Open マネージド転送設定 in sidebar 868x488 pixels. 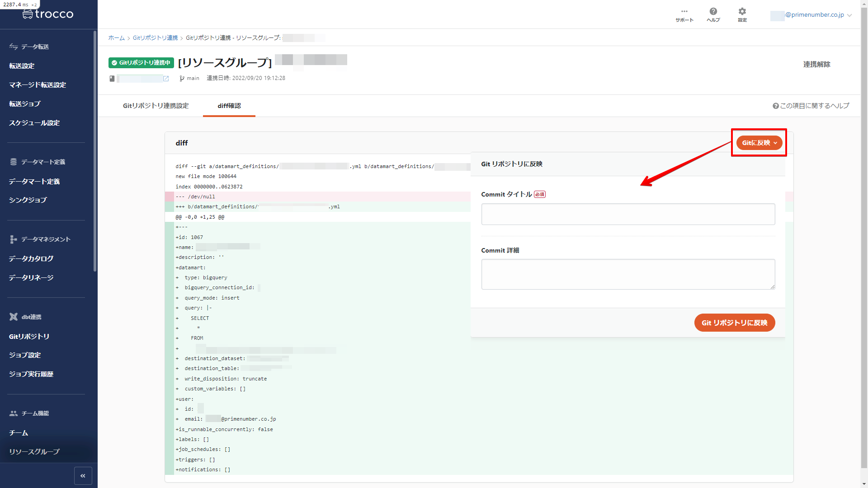pyautogui.click(x=38, y=85)
